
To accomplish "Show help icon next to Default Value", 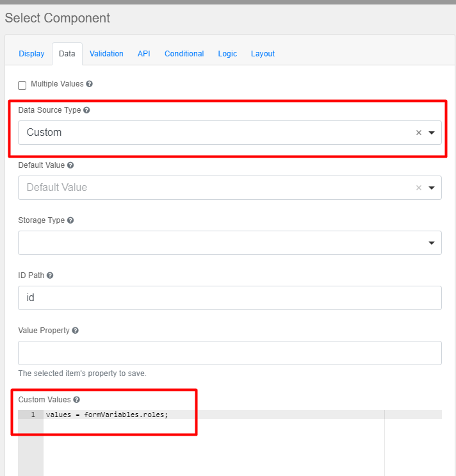I will pyautogui.click(x=70, y=165).
